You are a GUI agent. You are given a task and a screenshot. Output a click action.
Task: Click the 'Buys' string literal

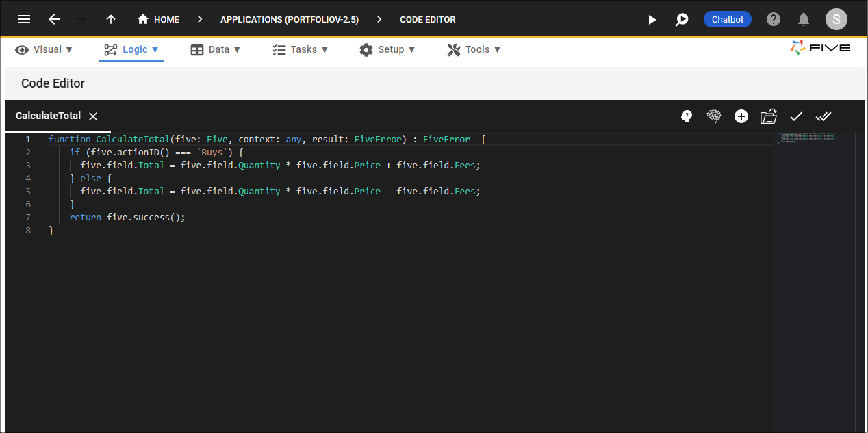point(212,153)
